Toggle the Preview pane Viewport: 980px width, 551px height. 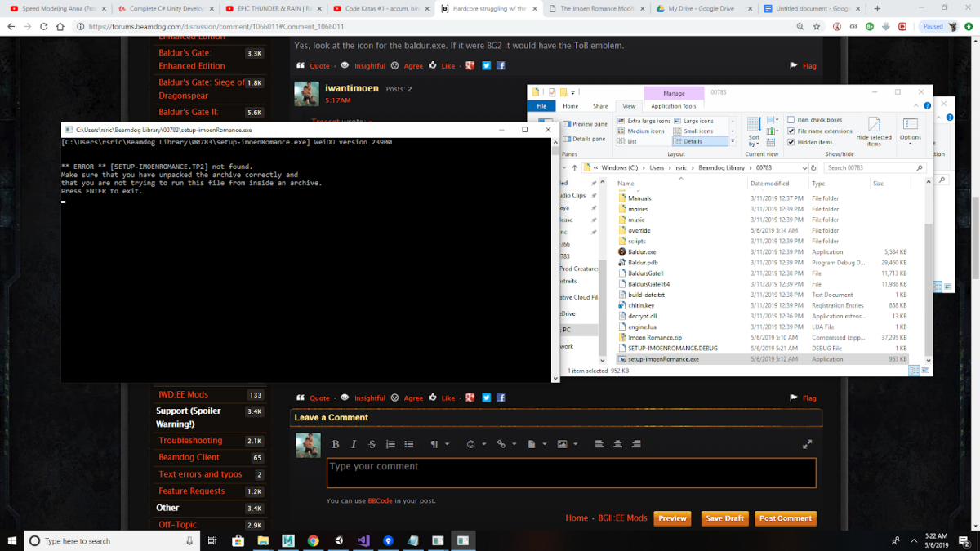click(x=584, y=124)
